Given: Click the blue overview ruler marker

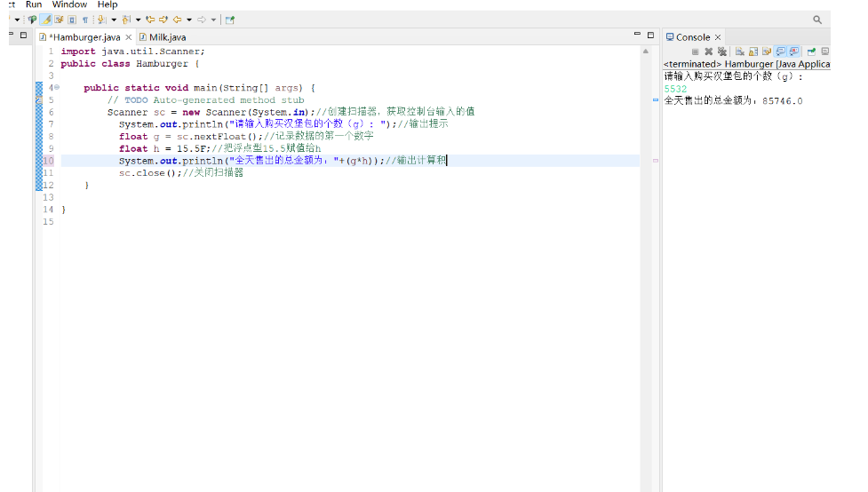Looking at the screenshot, I should [656, 100].
